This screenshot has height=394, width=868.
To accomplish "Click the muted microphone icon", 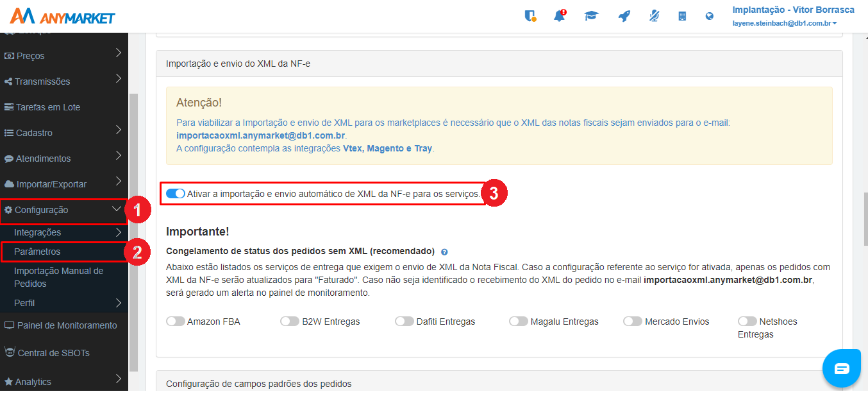I will (x=654, y=16).
